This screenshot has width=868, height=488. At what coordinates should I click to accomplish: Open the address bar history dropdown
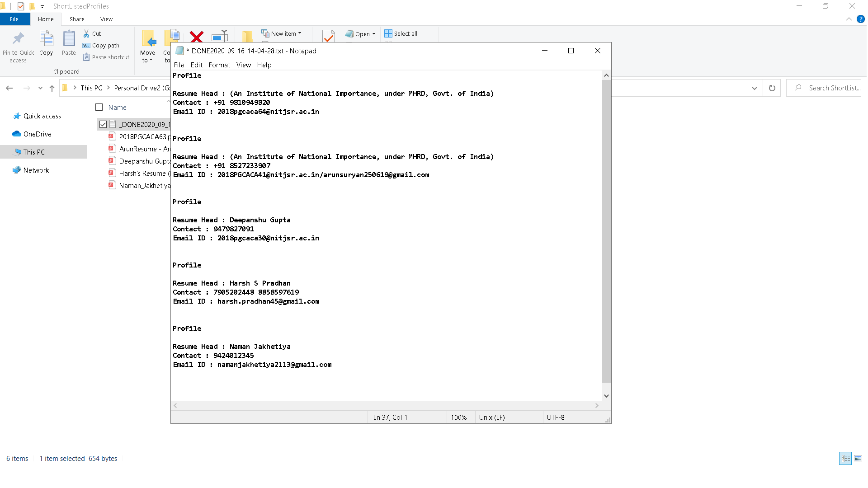(754, 88)
